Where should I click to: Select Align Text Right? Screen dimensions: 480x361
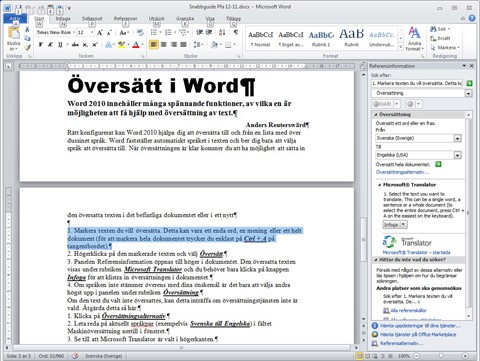(174, 44)
